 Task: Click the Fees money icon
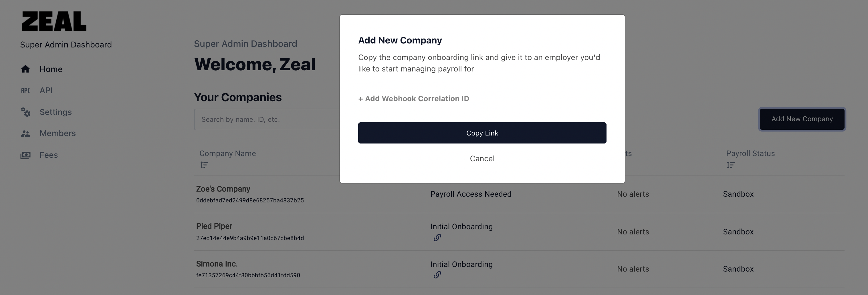click(25, 155)
